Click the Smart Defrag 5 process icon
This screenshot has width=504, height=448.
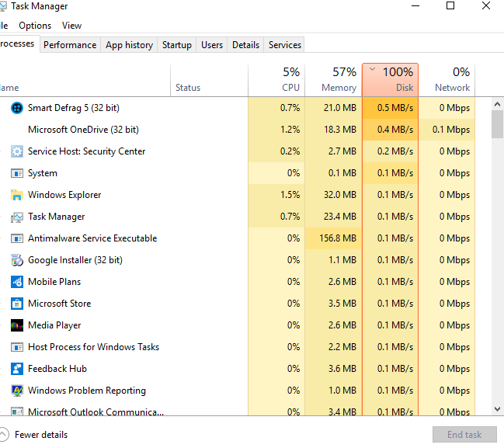point(17,108)
